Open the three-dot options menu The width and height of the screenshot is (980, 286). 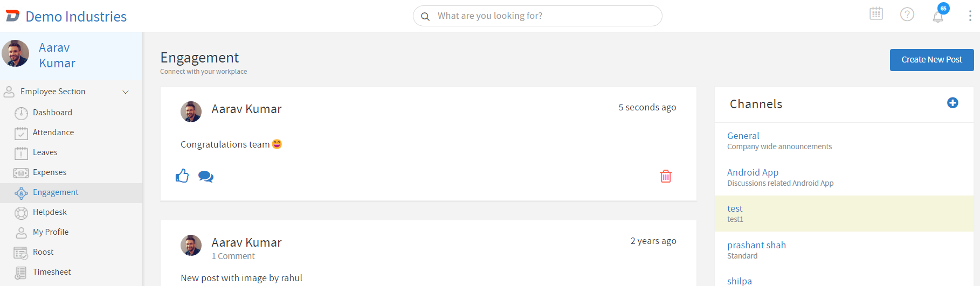coord(970,16)
